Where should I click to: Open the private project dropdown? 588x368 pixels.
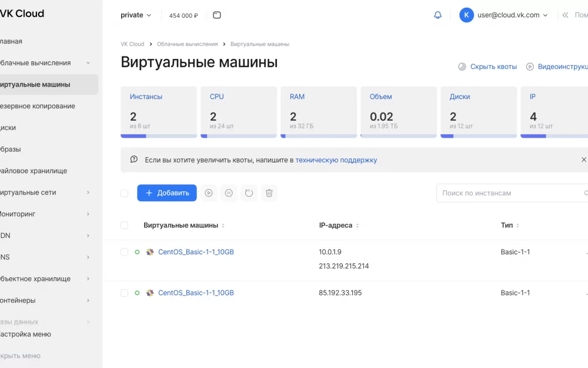point(136,15)
